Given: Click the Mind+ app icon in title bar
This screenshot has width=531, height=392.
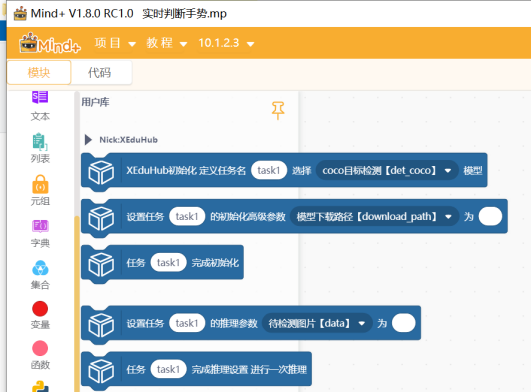Looking at the screenshot, I should [x=20, y=14].
